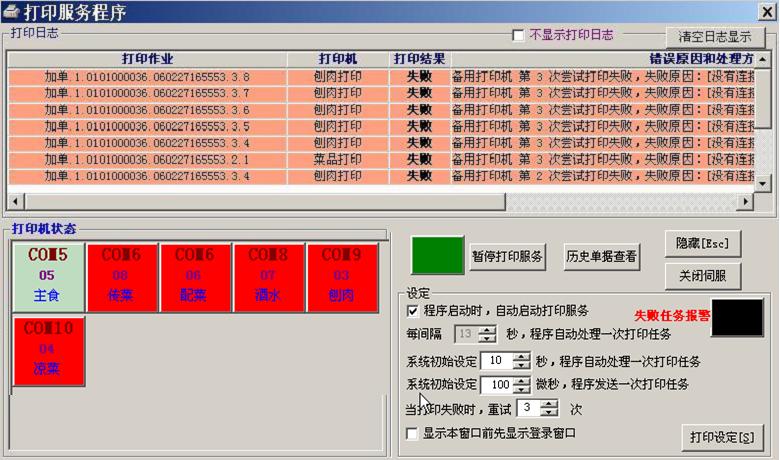The width and height of the screenshot is (780, 460).
Task: Select the COM10 凉菜 printer tile
Action: [x=48, y=349]
